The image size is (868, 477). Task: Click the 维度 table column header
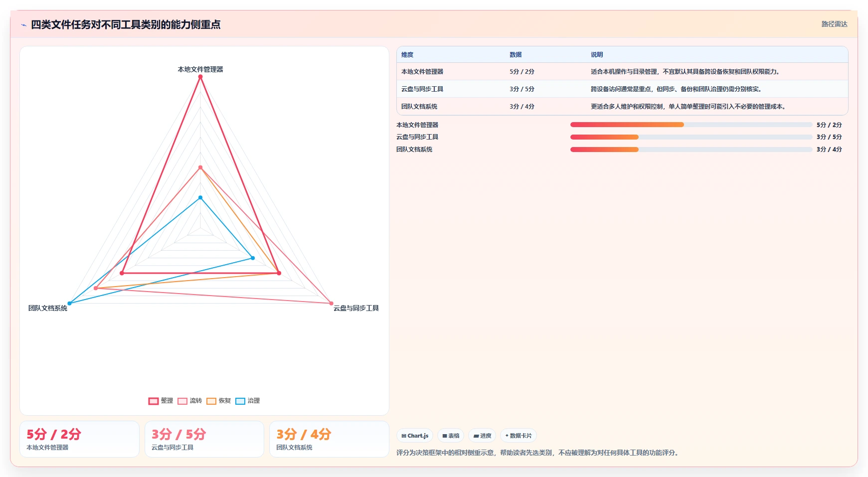pos(407,55)
